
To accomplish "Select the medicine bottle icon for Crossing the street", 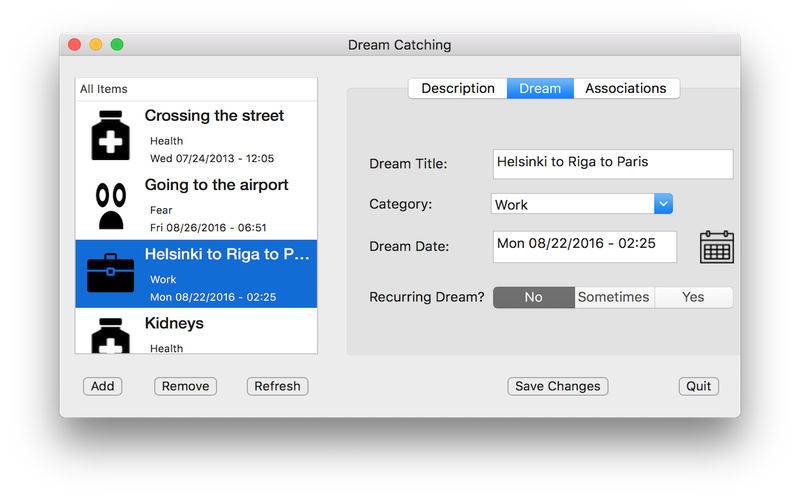I will 110,136.
